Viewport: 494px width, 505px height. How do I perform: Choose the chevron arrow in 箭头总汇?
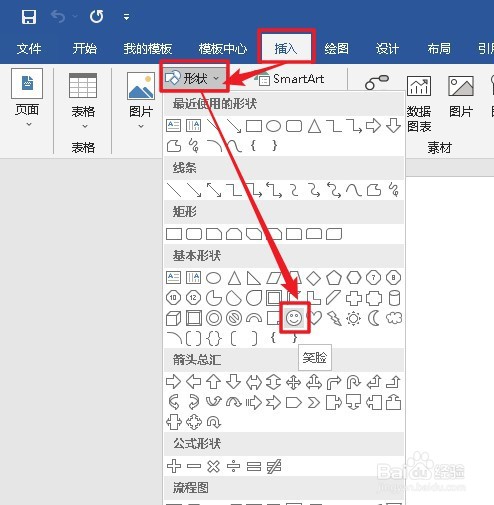314,403
